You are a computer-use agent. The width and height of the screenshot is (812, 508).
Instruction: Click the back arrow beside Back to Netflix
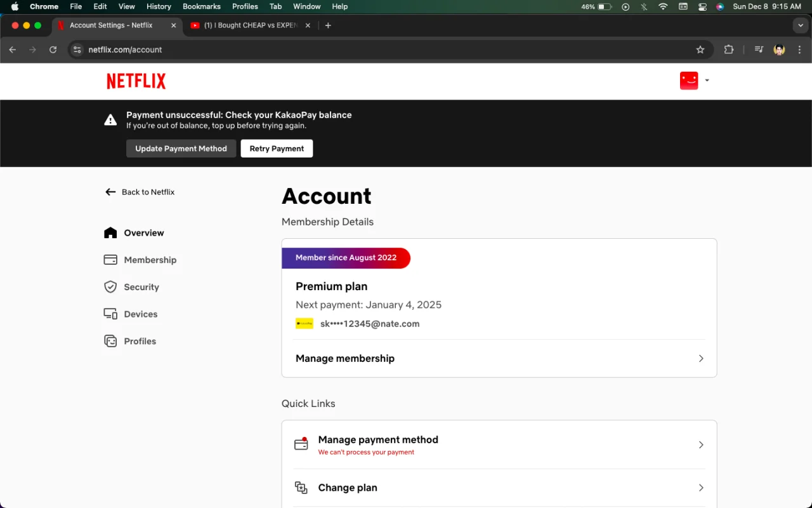110,192
